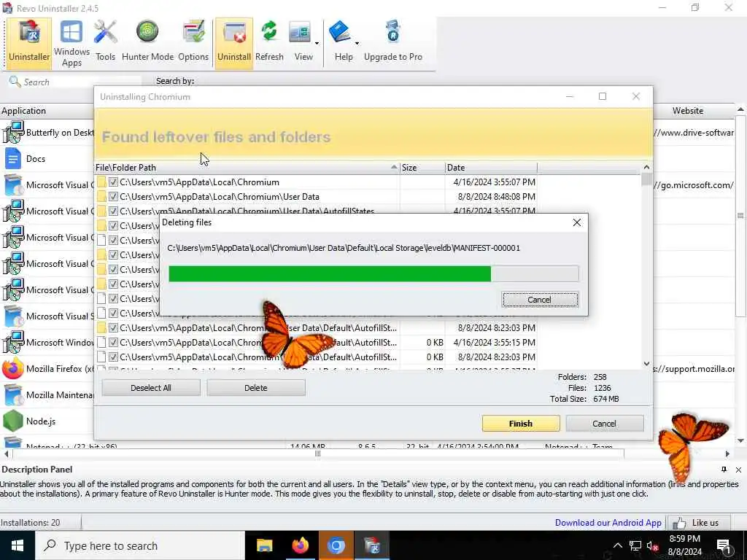This screenshot has height=560, width=747.
Task: Activate Hunter Mode
Action: (147, 42)
